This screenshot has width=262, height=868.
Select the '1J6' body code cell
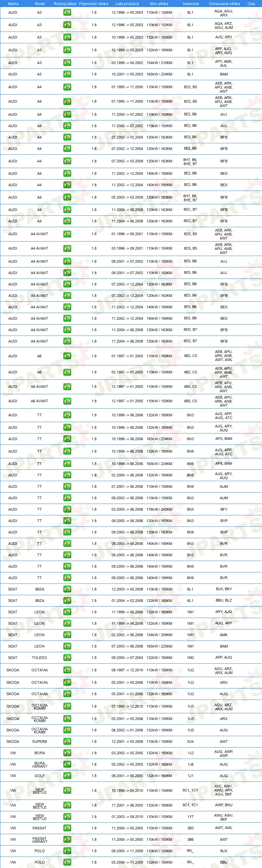190,765
